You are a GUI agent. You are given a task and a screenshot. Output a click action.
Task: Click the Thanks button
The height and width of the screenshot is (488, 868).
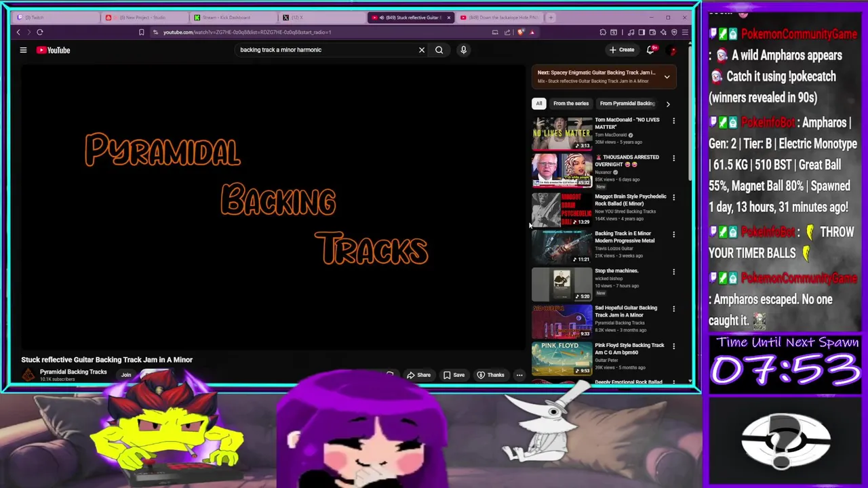pos(491,375)
